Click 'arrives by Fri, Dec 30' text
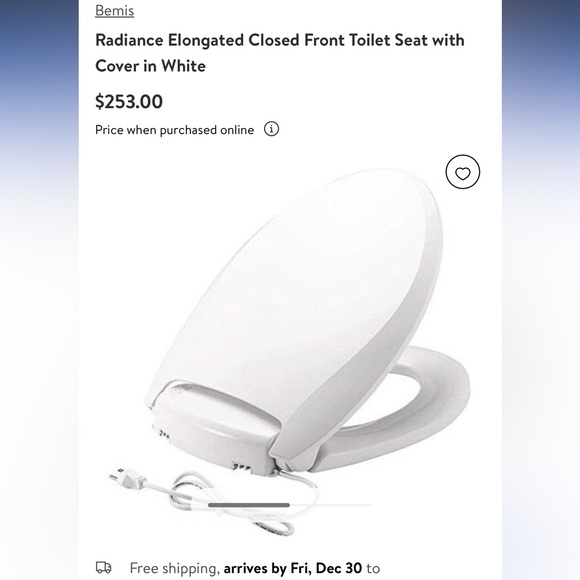580x580 pixels. 293,568
